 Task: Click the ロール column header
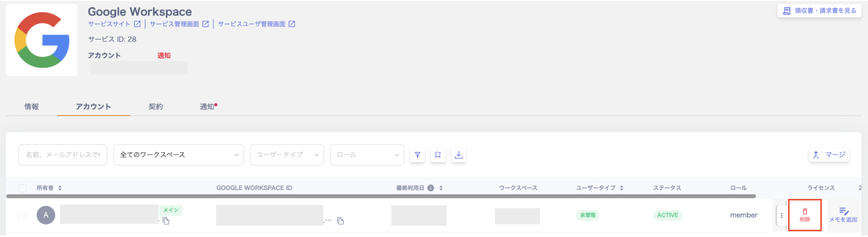coord(738,188)
